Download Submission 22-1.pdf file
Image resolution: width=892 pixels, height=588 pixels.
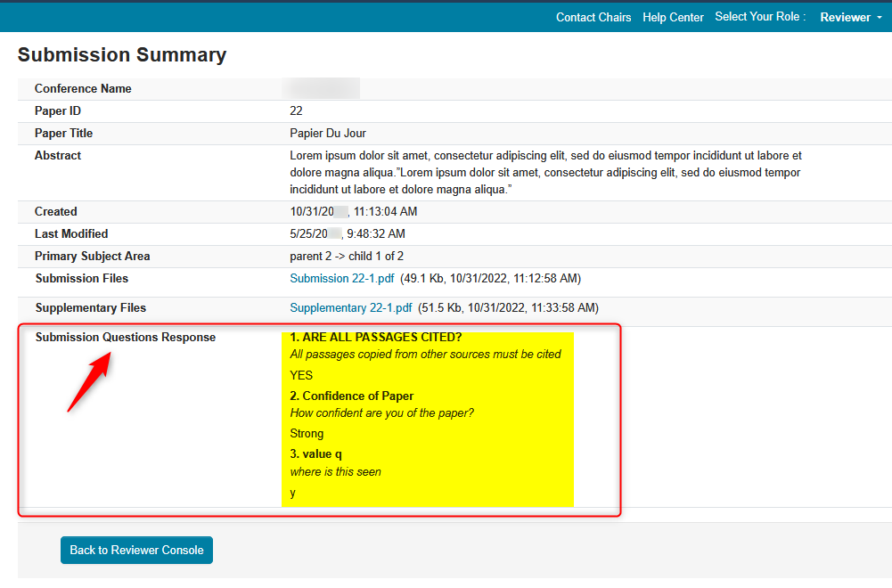pos(341,279)
